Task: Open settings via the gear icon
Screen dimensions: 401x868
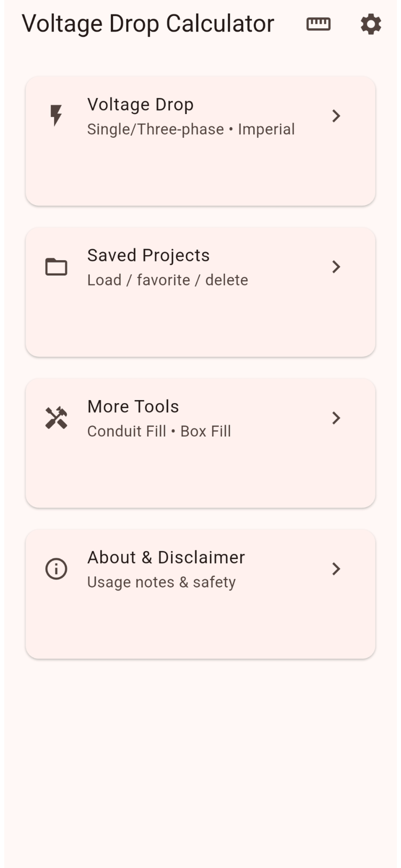Action: (x=371, y=24)
